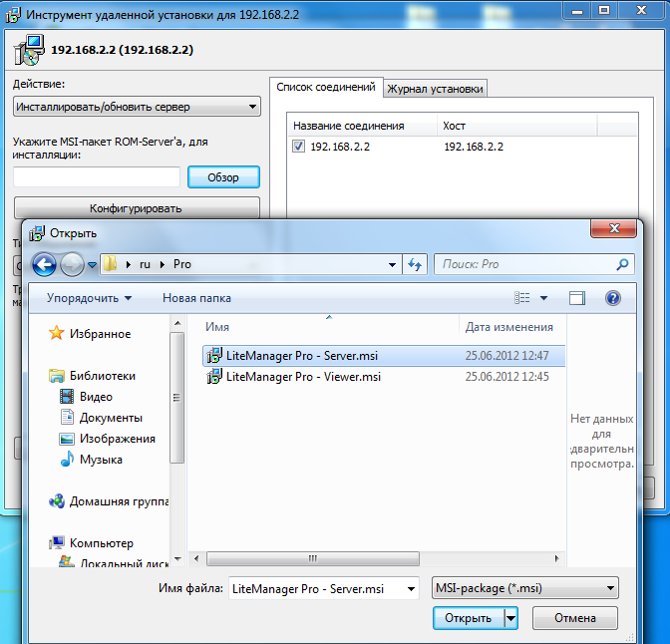
Task: Select 'Домашняя группа' in navigation pane
Action: pos(120,501)
